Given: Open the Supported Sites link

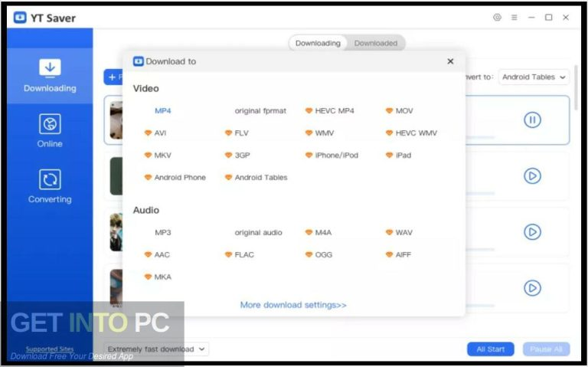Looking at the screenshot, I should 50,349.
